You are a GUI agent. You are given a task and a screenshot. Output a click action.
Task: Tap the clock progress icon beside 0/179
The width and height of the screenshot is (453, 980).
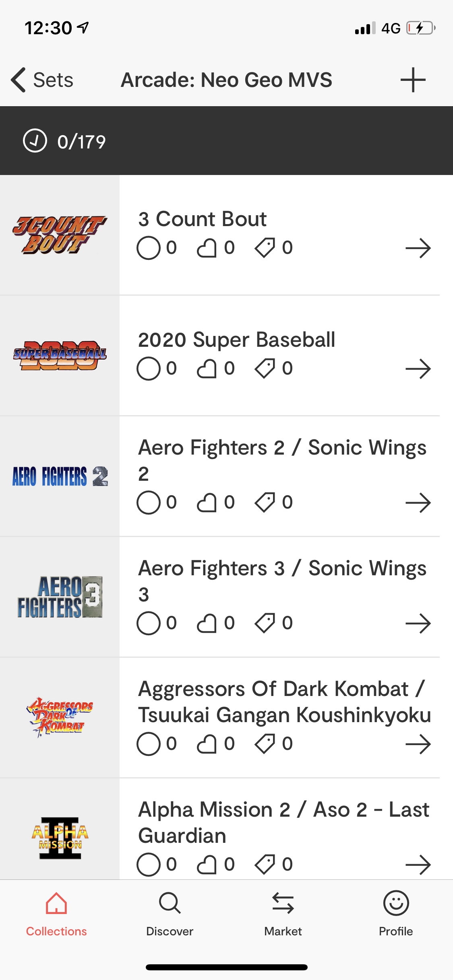(35, 141)
